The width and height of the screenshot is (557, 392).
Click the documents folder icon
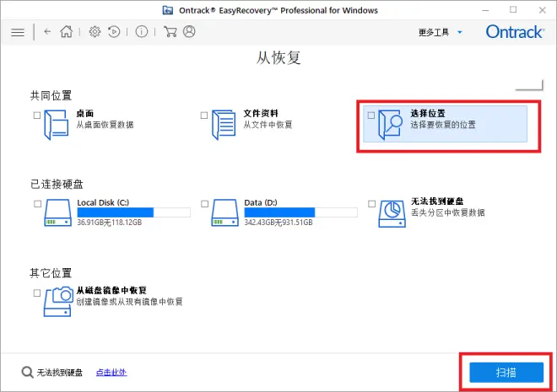[224, 125]
